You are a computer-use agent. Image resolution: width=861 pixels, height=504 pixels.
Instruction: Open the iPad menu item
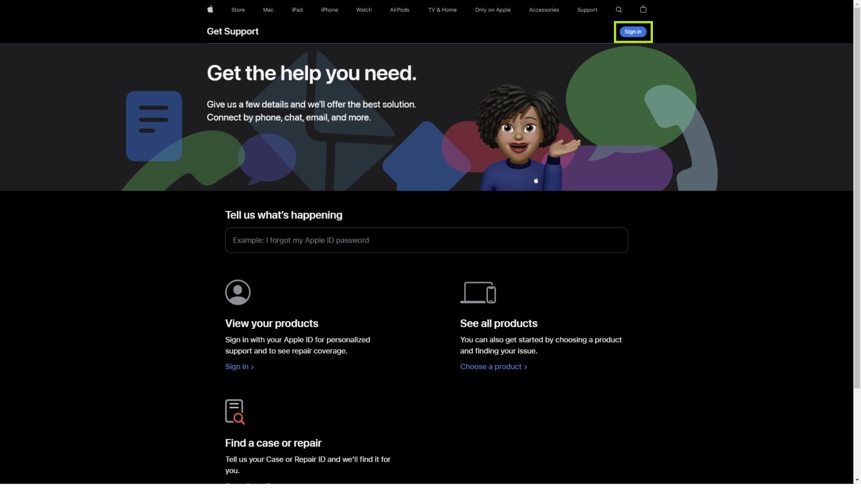(x=297, y=10)
